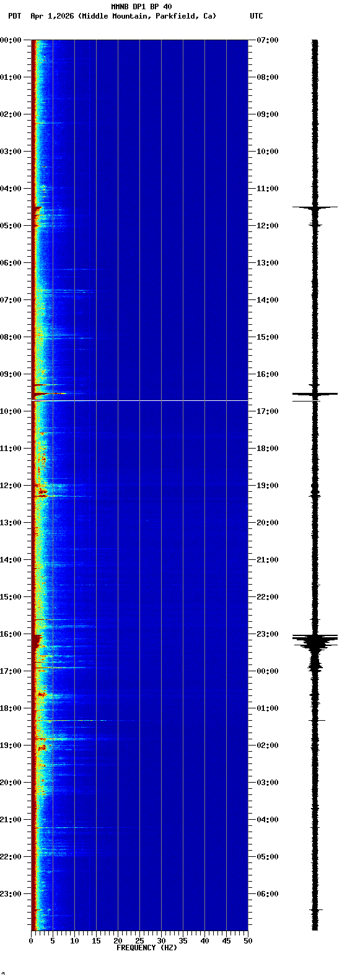This screenshot has width=342, height=980.
Task: Click the UTC time label "21:00"
Action: tap(268, 560)
